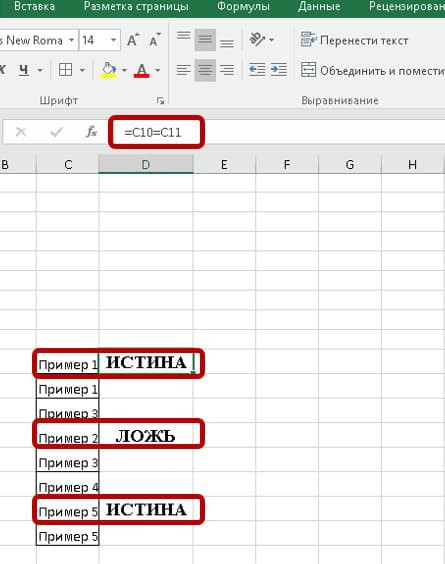The height and width of the screenshot is (564, 445).
Task: Click the insert function fx icon
Action: (91, 132)
